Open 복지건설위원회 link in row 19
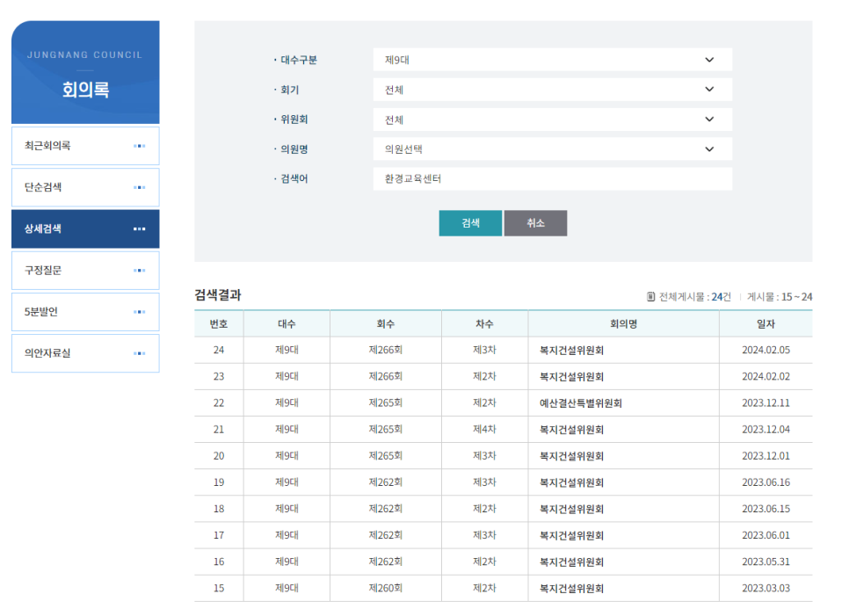The width and height of the screenshot is (849, 616). point(571,482)
